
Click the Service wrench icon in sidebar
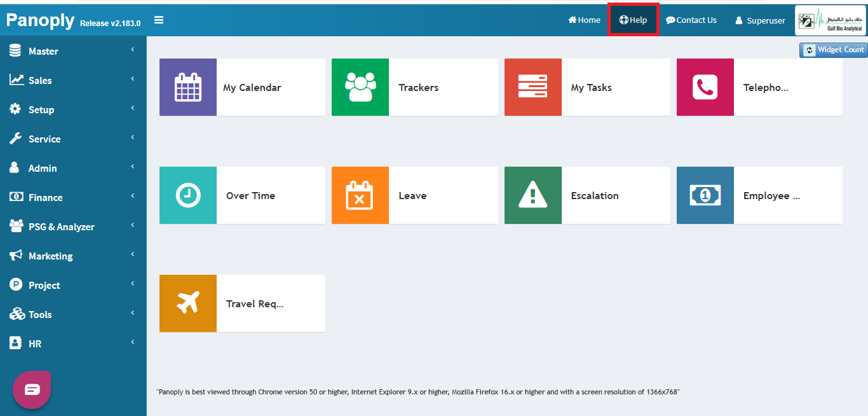click(x=16, y=139)
